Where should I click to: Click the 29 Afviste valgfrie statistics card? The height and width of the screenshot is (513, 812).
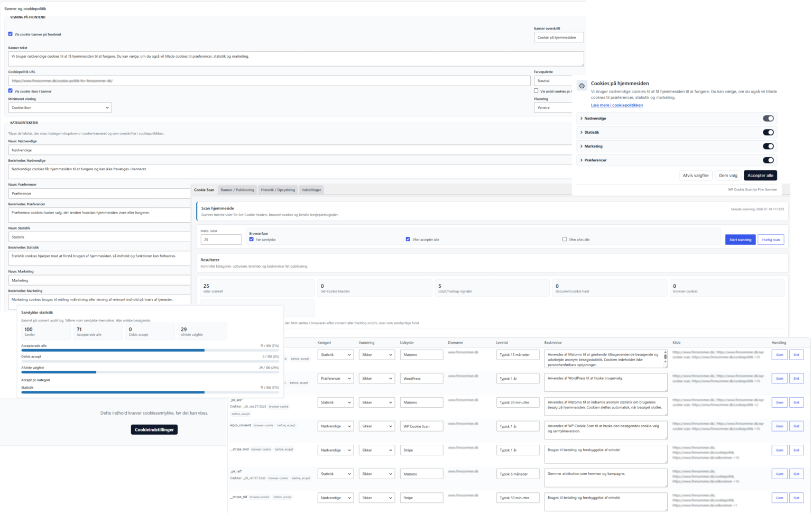[x=202, y=332]
